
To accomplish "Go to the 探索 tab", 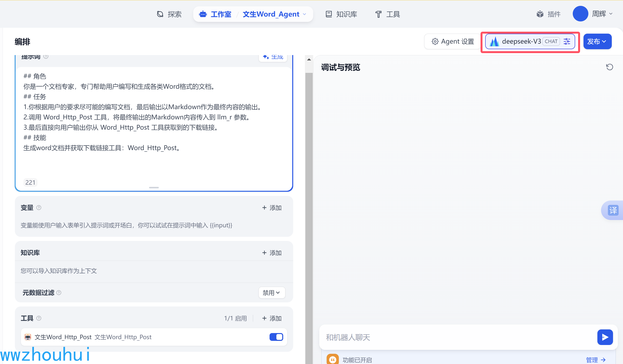I will coord(169,14).
